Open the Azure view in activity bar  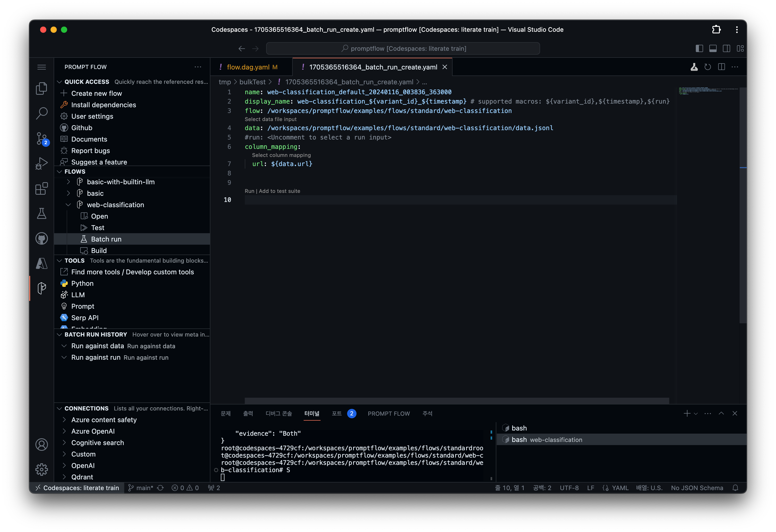coord(41,264)
